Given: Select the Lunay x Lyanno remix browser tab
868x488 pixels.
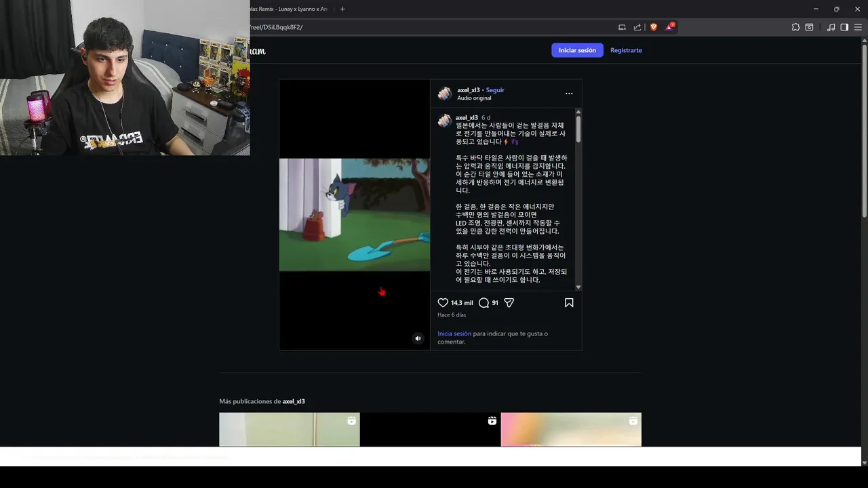Looking at the screenshot, I should (289, 9).
